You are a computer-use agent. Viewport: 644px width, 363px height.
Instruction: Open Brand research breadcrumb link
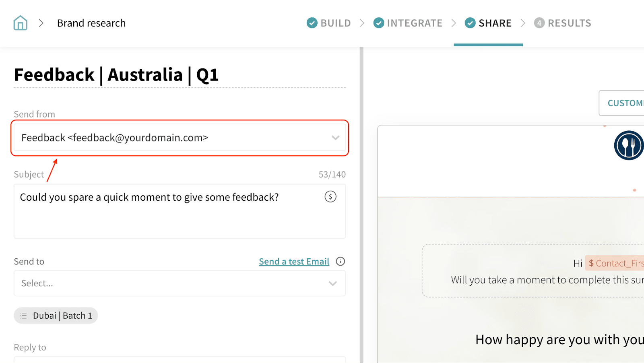(x=91, y=23)
